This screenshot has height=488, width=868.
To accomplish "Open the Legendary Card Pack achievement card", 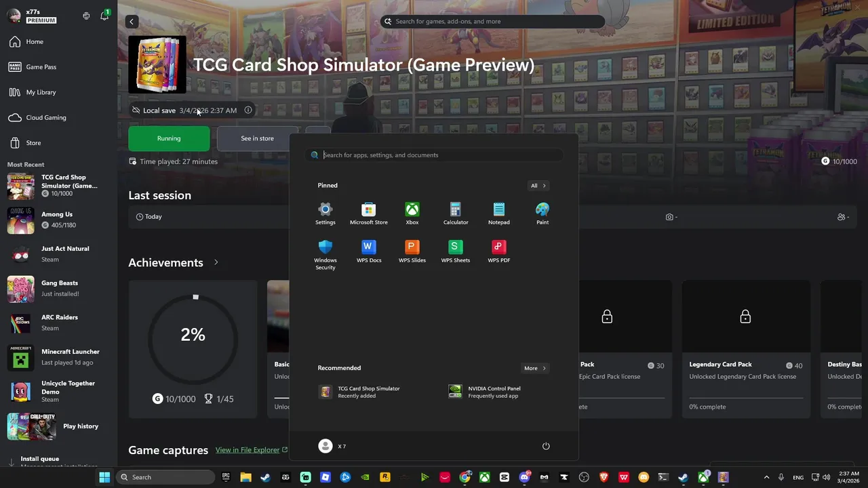I will pyautogui.click(x=746, y=349).
